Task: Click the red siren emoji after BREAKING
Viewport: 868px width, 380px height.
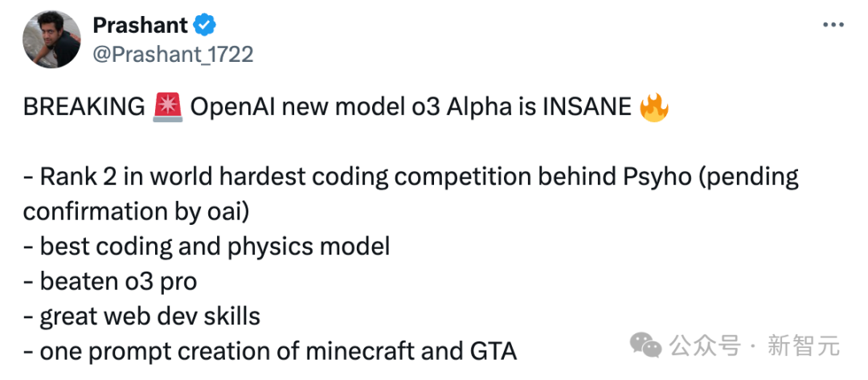Action: (x=168, y=108)
